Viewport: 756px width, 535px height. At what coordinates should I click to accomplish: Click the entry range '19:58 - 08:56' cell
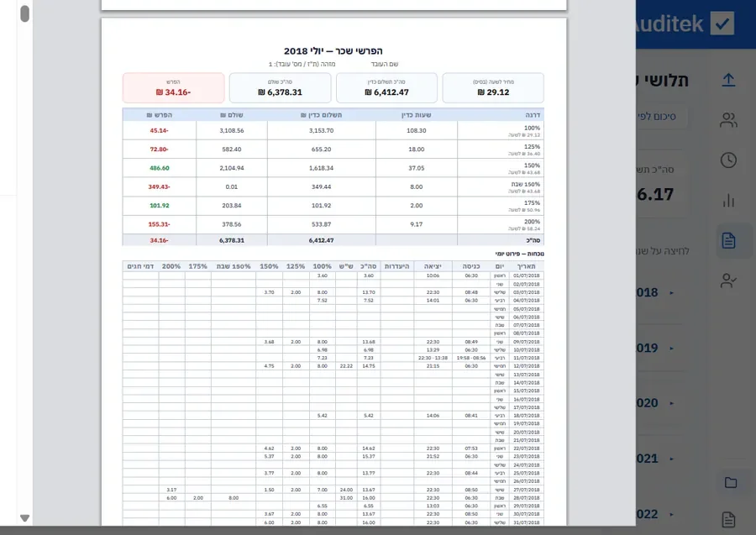click(471, 358)
